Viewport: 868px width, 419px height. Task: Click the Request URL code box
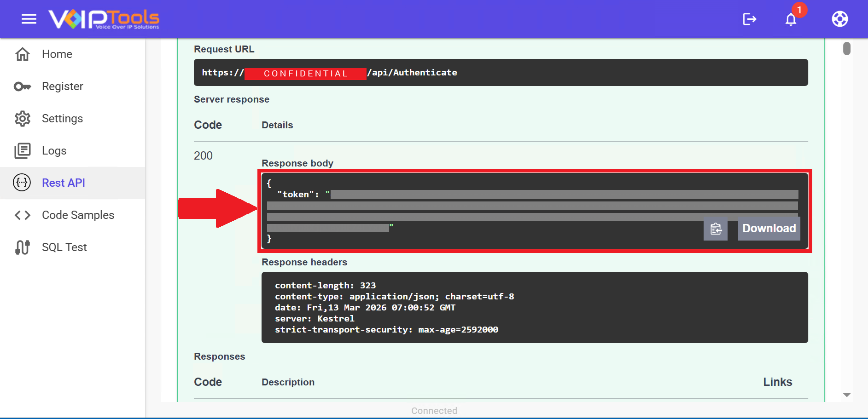[501, 73]
